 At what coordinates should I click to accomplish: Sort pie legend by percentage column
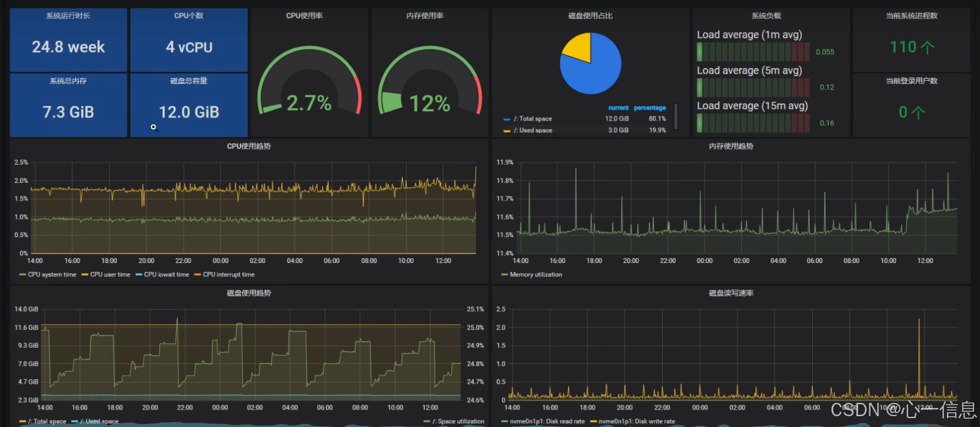pyautogui.click(x=650, y=108)
